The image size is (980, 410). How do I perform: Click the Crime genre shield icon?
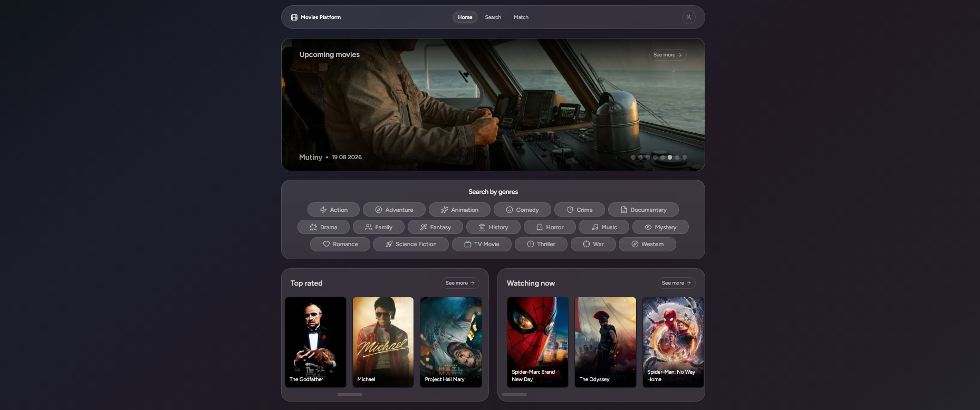coord(570,210)
